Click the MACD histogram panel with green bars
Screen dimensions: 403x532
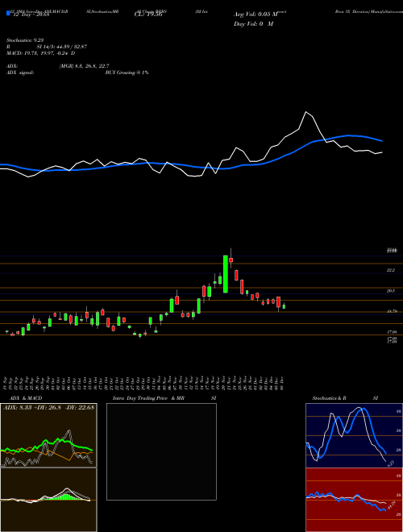pyautogui.click(x=48, y=500)
